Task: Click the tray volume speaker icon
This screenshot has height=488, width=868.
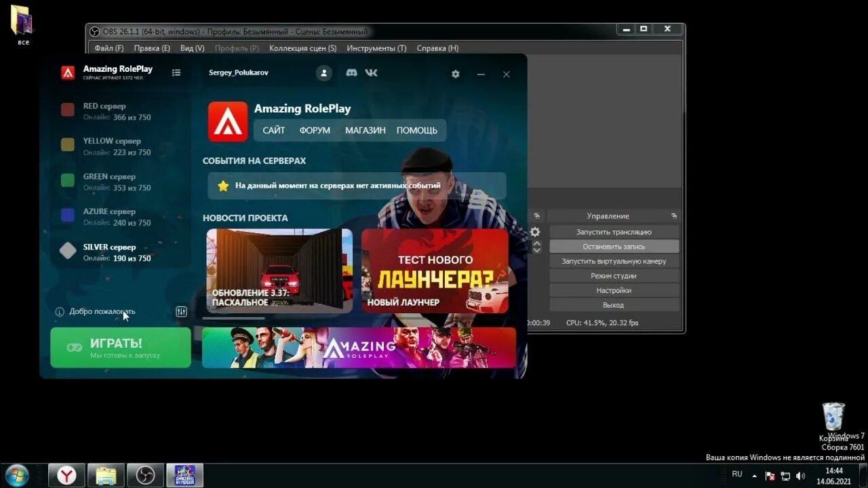Action: (800, 476)
